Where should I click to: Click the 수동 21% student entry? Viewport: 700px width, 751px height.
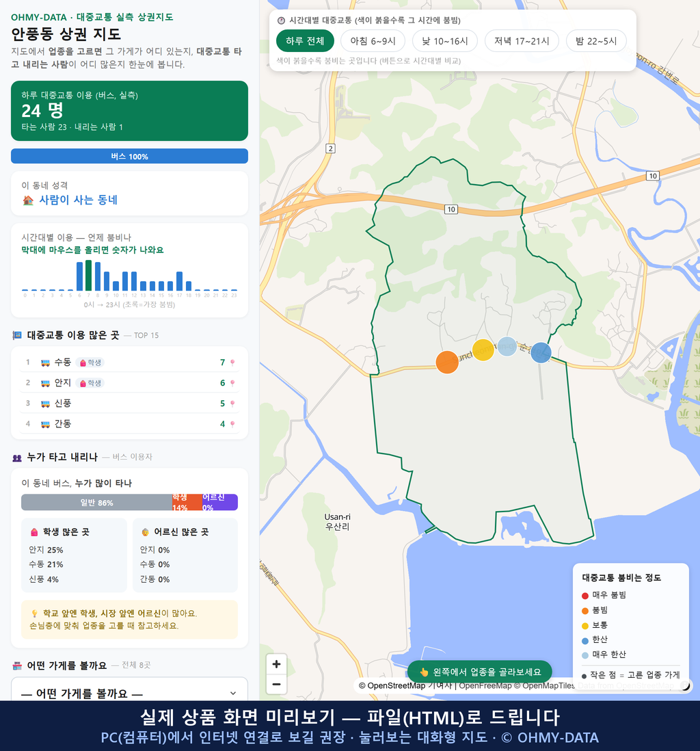point(46,565)
